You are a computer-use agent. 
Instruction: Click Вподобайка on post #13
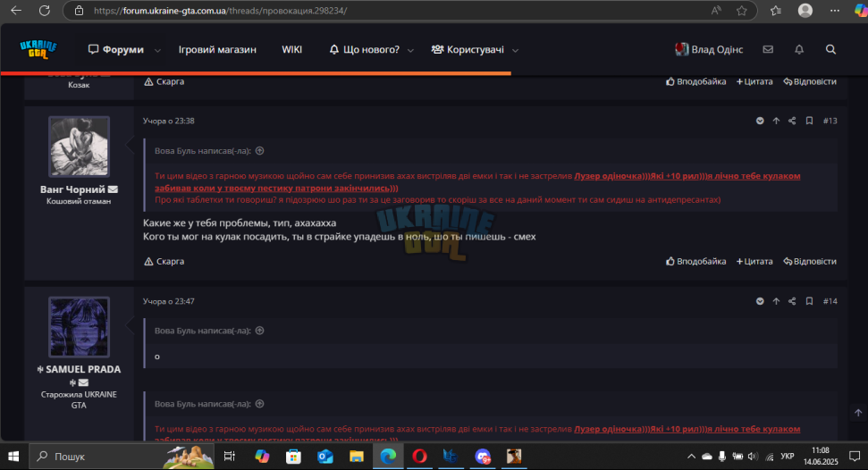(695, 261)
